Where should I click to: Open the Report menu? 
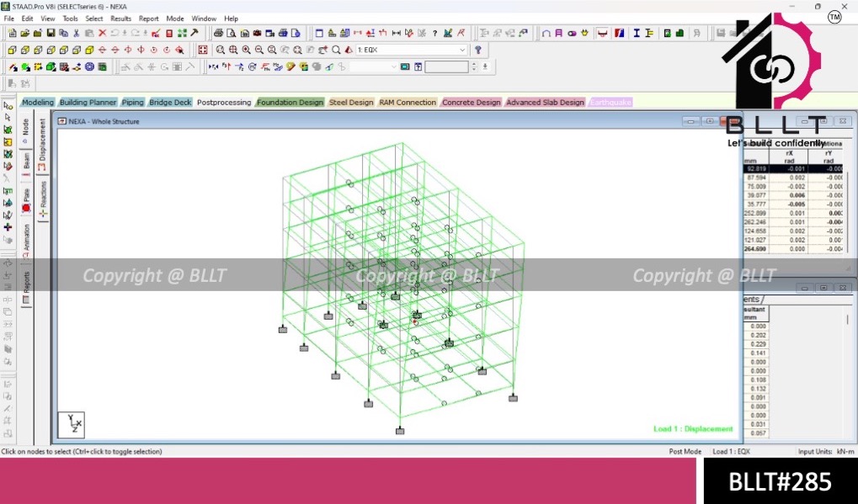click(x=149, y=18)
